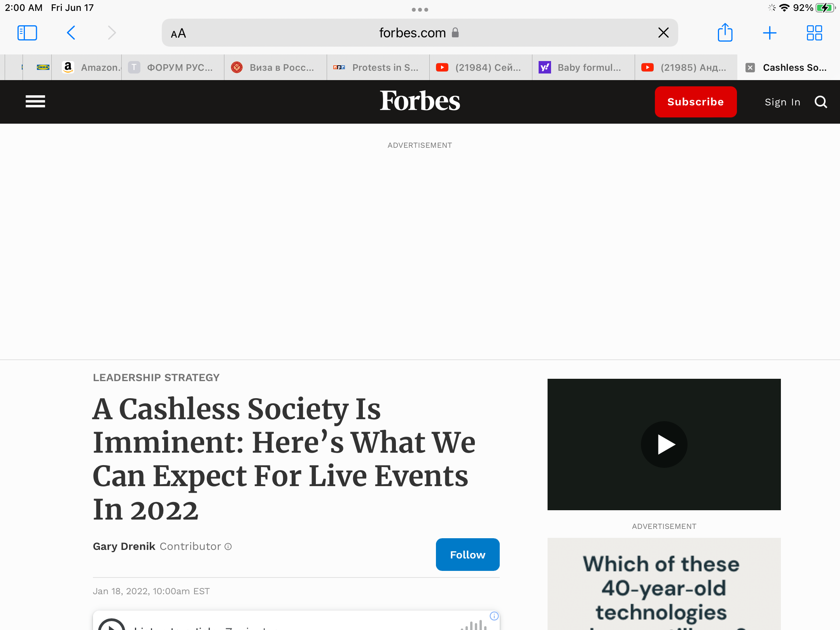Viewport: 840px width, 630px height.
Task: Tap the forbes.com address field
Action: coord(412,33)
